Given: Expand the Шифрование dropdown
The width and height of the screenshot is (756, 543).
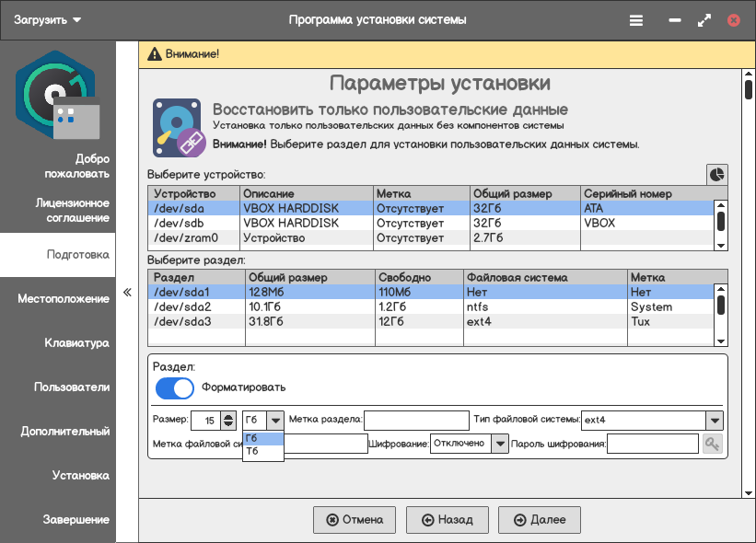Looking at the screenshot, I should [500, 445].
